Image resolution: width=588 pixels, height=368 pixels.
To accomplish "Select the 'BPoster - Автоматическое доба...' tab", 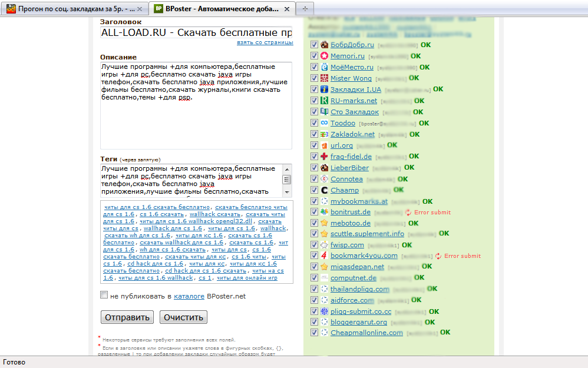I will [x=222, y=9].
